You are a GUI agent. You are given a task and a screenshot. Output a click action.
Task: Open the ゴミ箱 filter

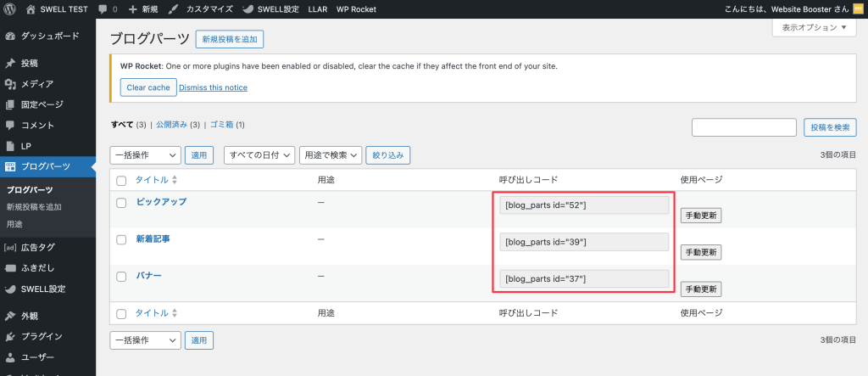[222, 125]
